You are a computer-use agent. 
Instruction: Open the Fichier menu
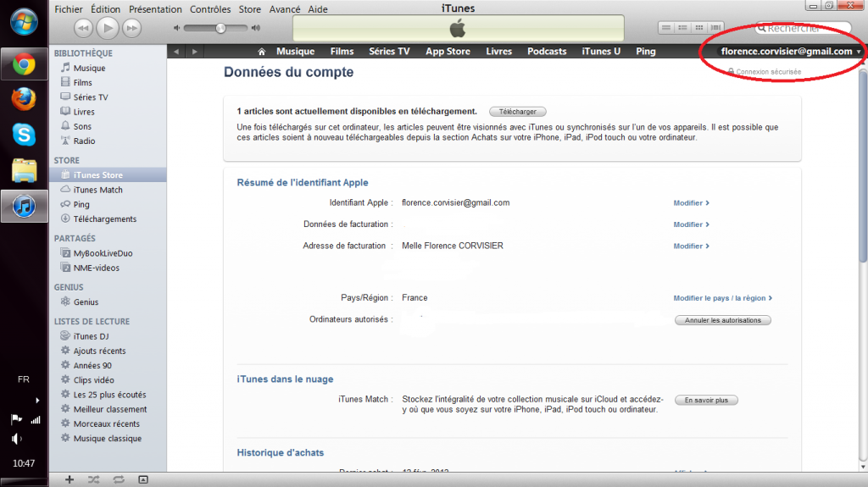coord(69,8)
